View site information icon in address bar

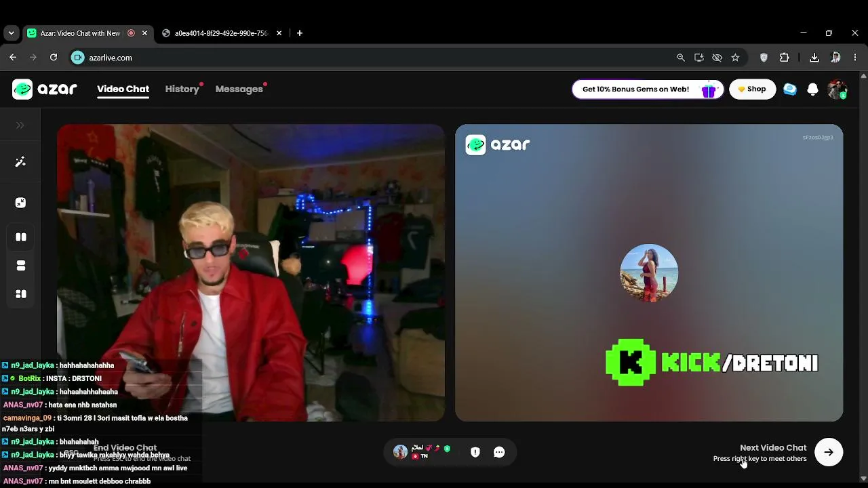[x=78, y=58]
